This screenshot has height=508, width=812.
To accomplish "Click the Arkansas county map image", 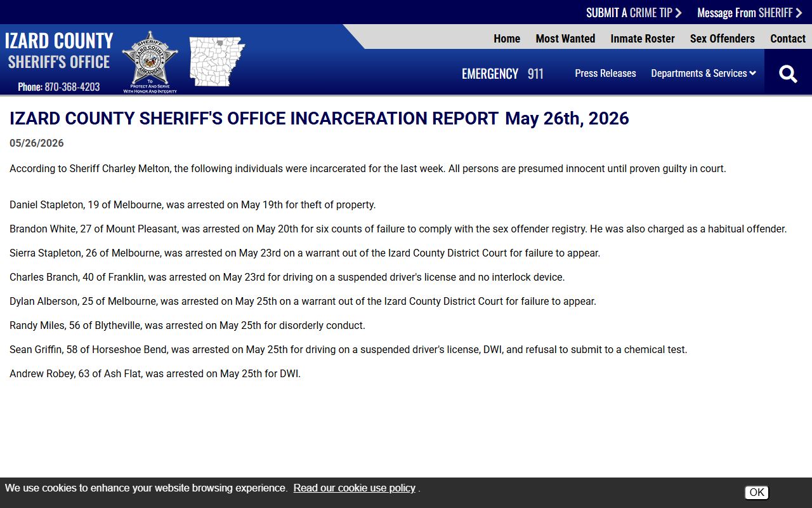I will [x=216, y=62].
